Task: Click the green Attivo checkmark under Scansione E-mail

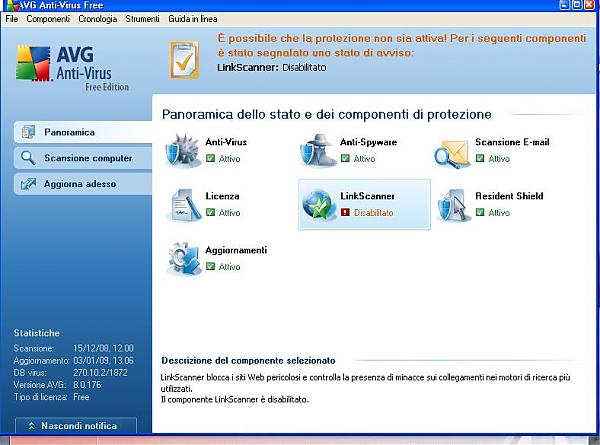Action: [x=480, y=158]
